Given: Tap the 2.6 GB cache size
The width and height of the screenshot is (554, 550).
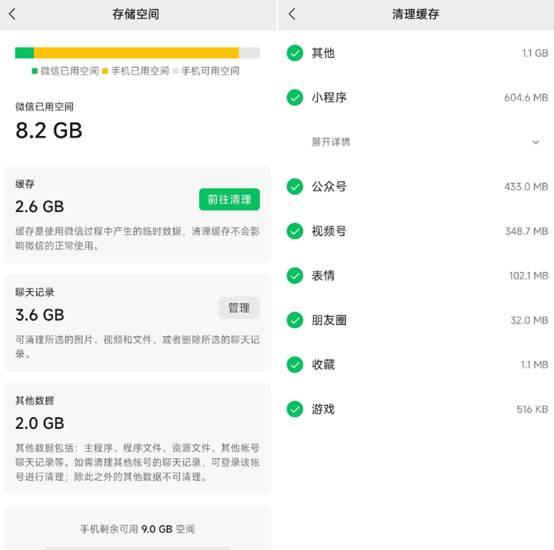Looking at the screenshot, I should tap(40, 207).
